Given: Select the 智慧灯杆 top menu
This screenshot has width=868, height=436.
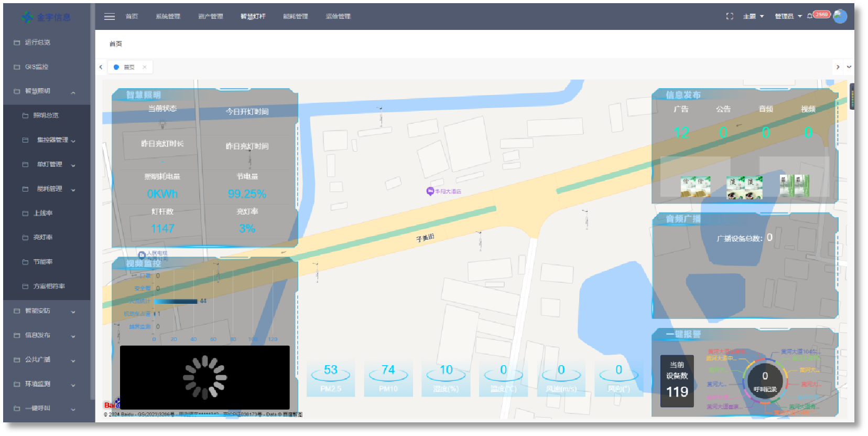Looking at the screenshot, I should pyautogui.click(x=253, y=16).
